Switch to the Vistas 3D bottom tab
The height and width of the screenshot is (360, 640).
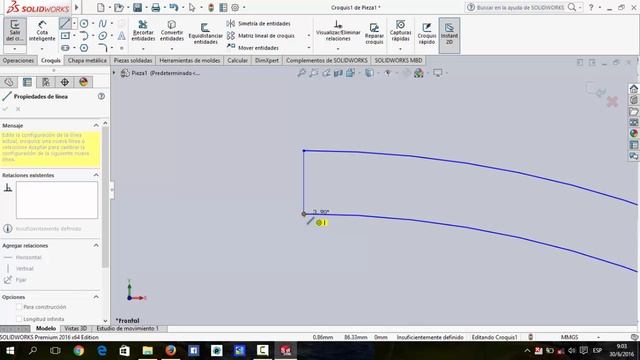pyautogui.click(x=76, y=328)
